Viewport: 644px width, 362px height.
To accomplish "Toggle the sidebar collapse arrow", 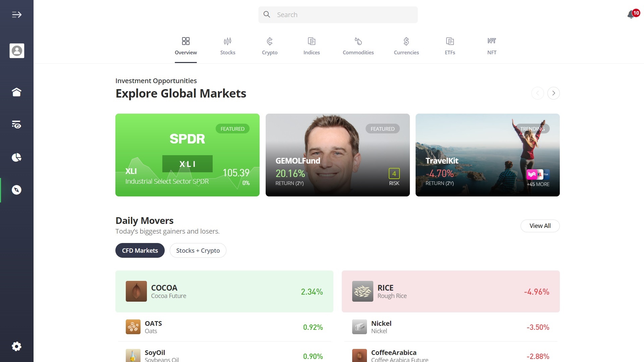I will pyautogui.click(x=17, y=15).
